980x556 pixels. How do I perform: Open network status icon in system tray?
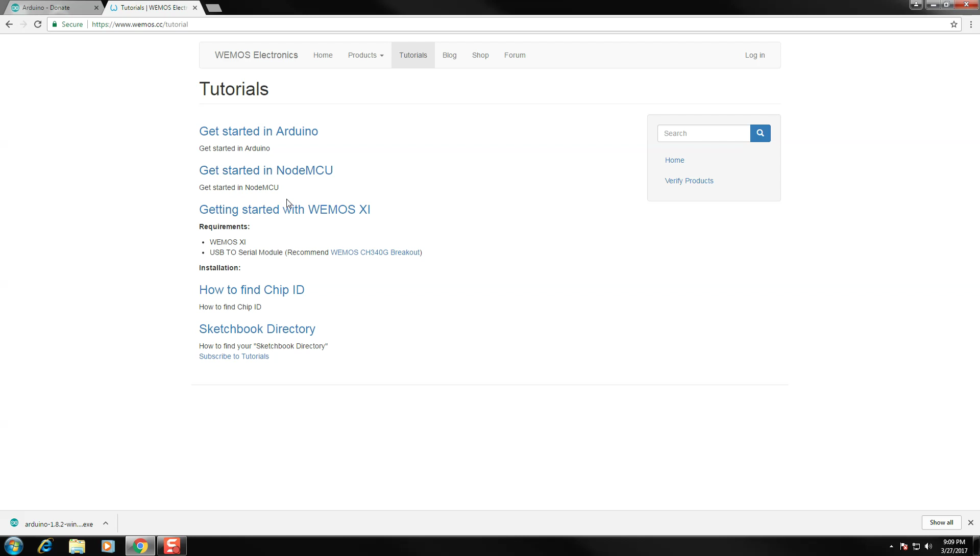coord(916,546)
